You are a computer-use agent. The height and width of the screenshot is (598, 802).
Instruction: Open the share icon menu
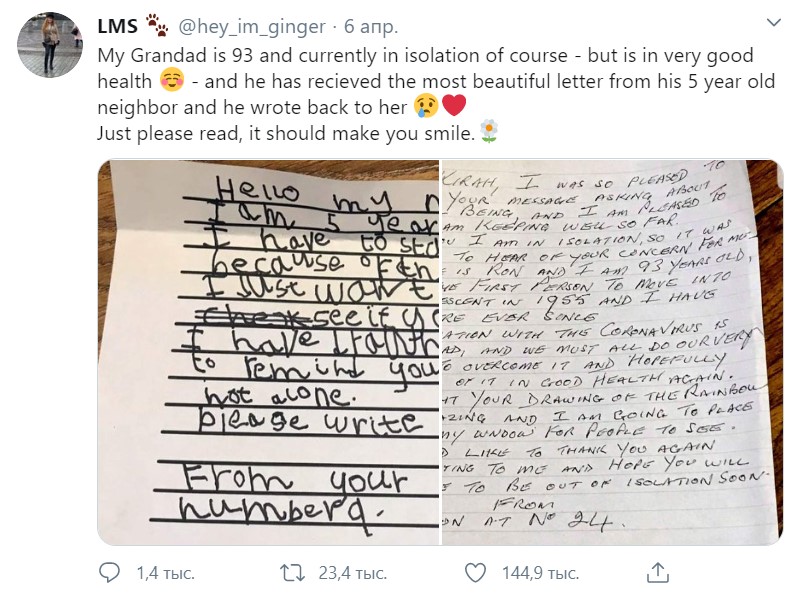coord(659,573)
